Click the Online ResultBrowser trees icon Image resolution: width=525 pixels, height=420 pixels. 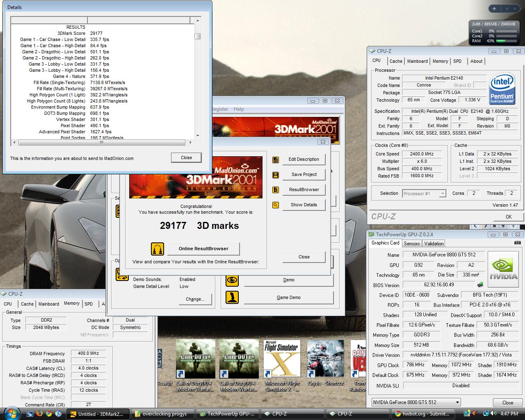157,249
